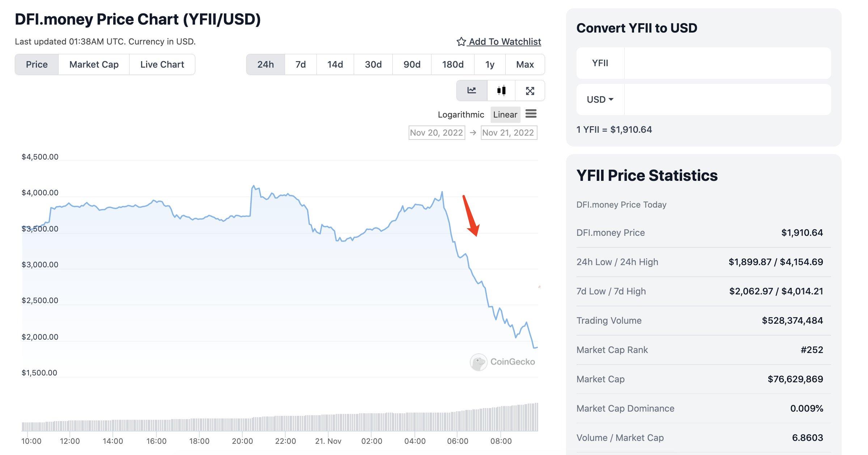
Task: Open the chart export hamburger menu
Action: tap(531, 114)
